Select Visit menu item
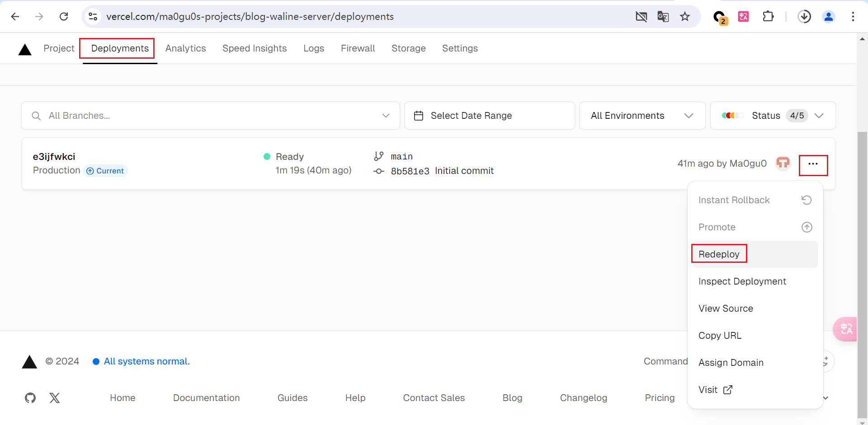The height and width of the screenshot is (425, 868). pyautogui.click(x=755, y=390)
